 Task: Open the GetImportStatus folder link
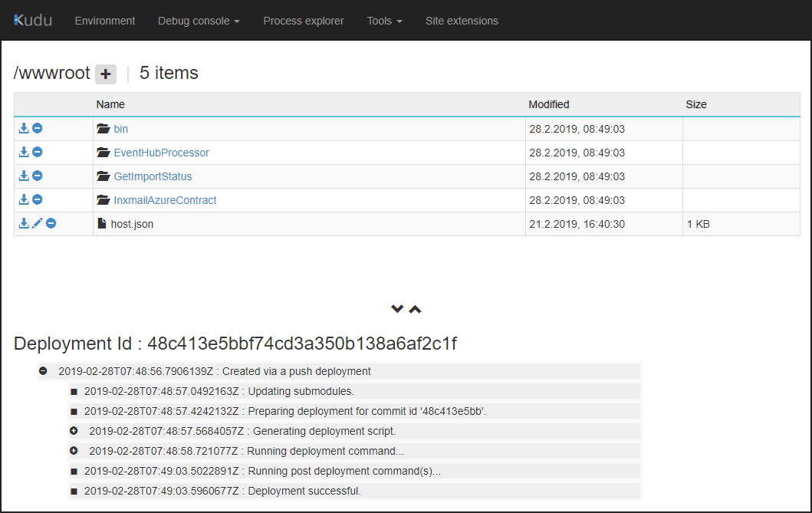point(153,176)
